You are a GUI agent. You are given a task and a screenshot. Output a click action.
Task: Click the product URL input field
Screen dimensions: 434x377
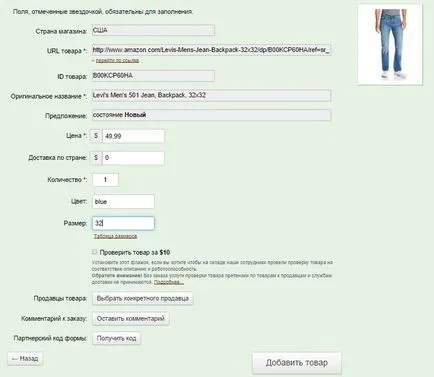coord(211,50)
